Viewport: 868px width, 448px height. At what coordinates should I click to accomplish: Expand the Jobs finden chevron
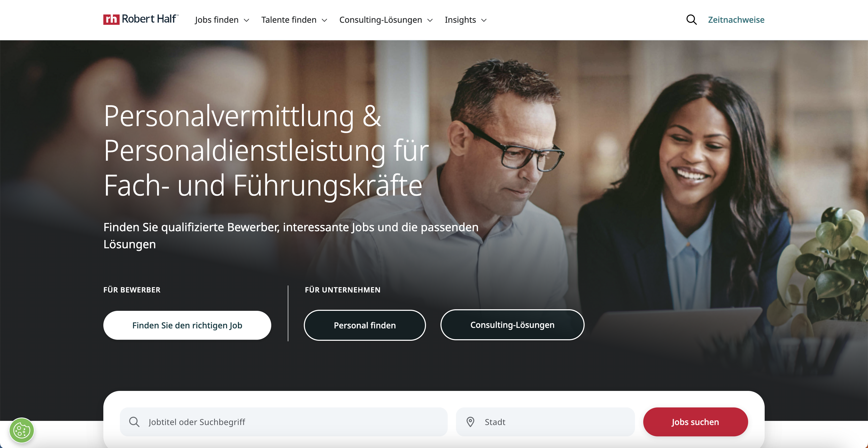pos(246,20)
